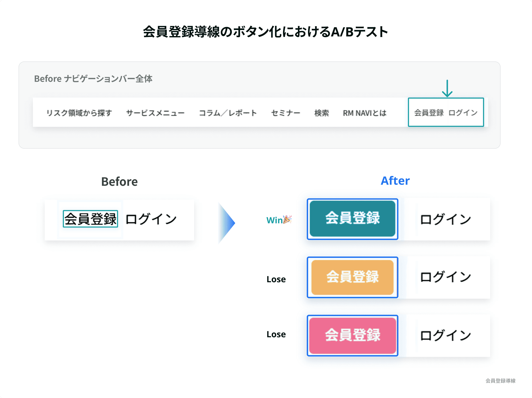This screenshot has width=532, height=398.
Task: Click the teal down arrow icon
Action: coord(447,88)
